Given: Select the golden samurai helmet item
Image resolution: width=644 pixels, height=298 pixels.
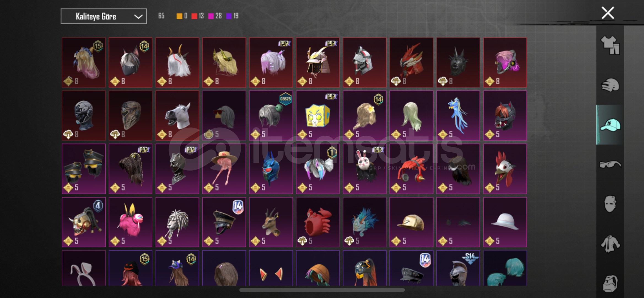Looking at the screenshot, I should point(318,62).
